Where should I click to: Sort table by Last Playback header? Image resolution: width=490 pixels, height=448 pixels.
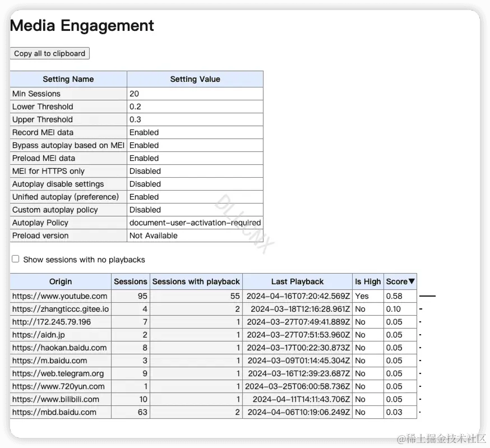point(297,281)
